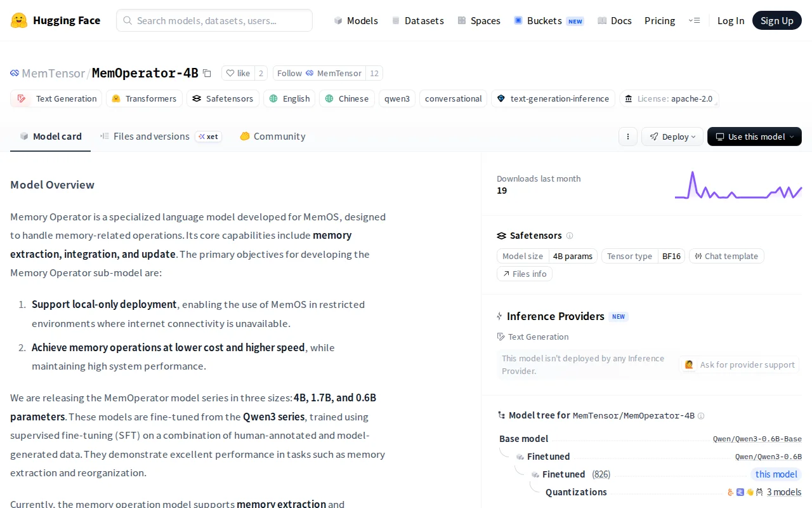Expand the Deploy dropdown

click(672, 137)
